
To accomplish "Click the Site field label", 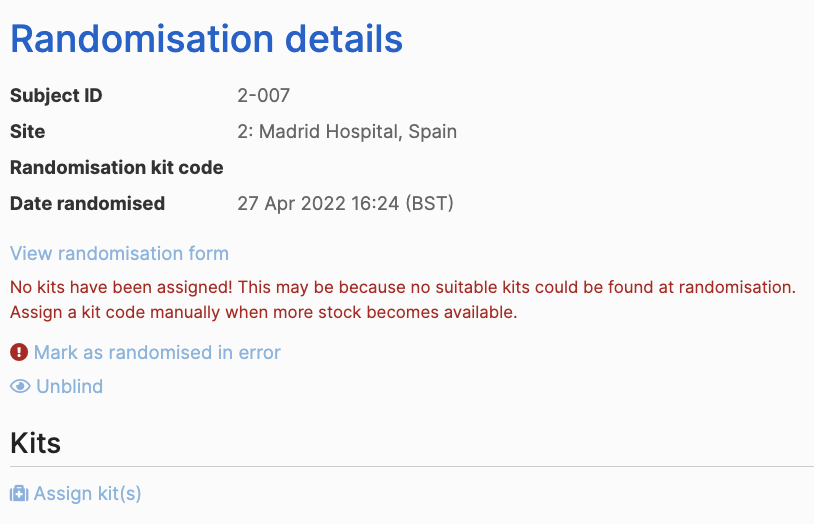I will click(28, 131).
